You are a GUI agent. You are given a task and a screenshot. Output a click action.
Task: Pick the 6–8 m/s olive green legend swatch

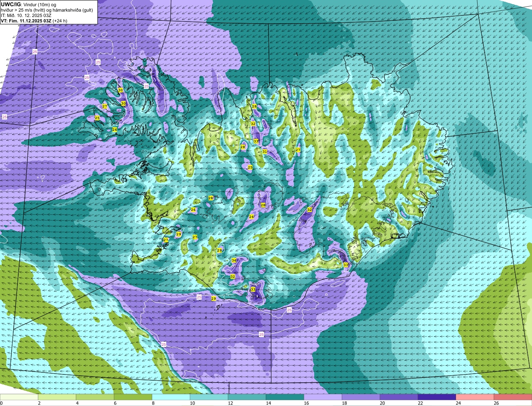click(133, 397)
